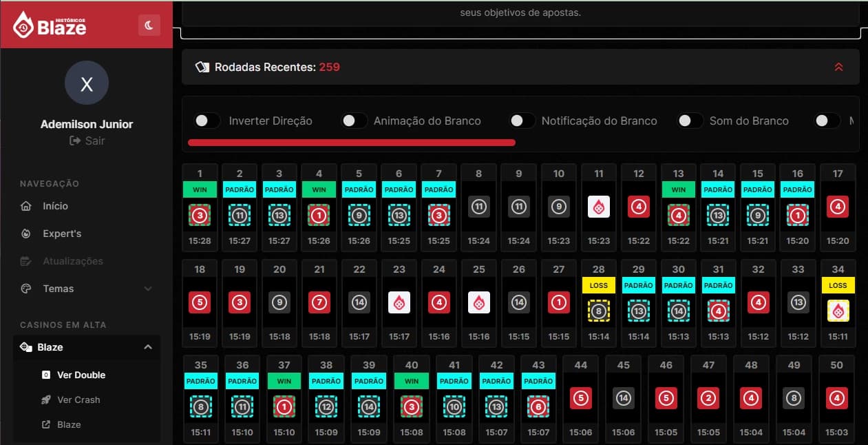
Task: Click the WIN badge on round 37
Action: (x=284, y=381)
